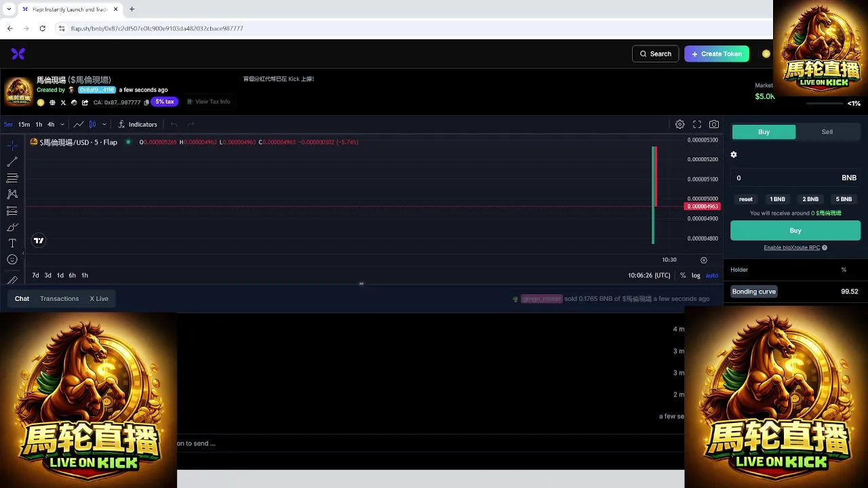Click the Create Token button

pyautogui.click(x=716, y=54)
